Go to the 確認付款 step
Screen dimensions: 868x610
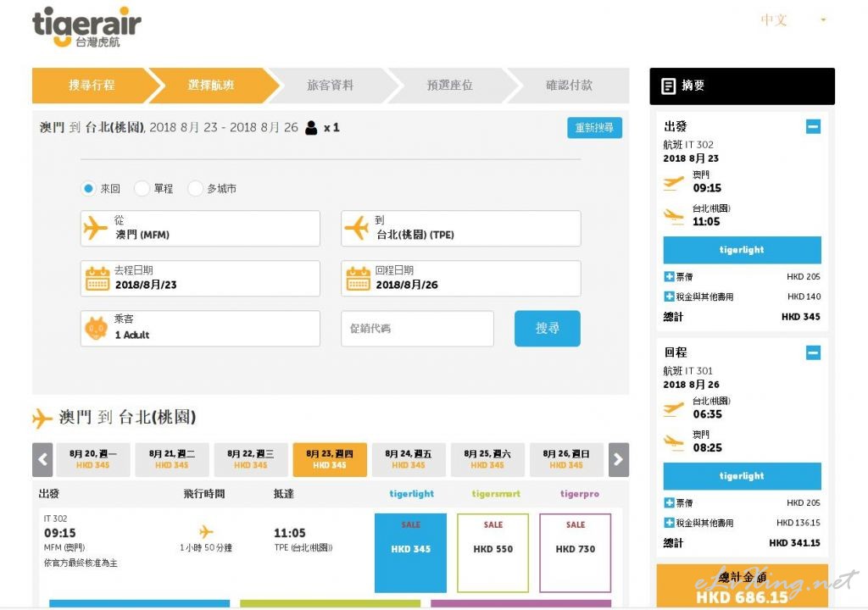pos(569,86)
